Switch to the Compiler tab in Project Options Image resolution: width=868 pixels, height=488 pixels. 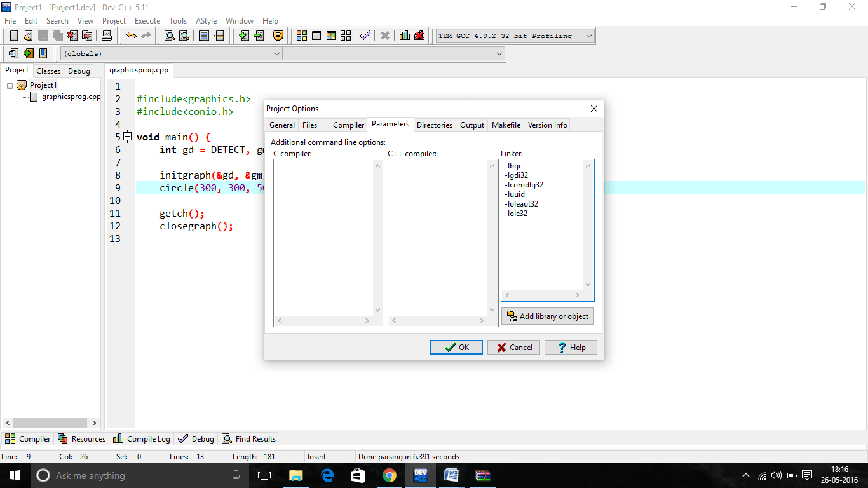click(348, 125)
